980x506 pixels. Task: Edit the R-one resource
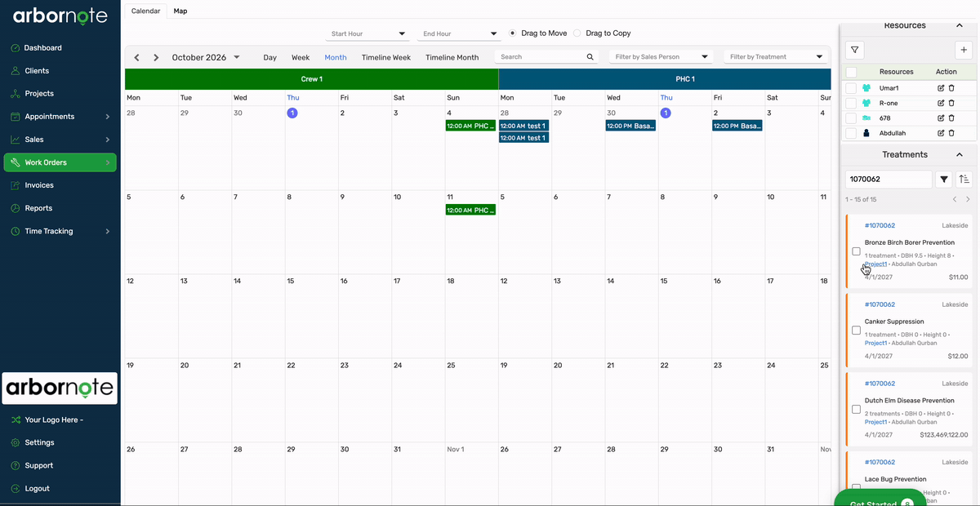941,104
